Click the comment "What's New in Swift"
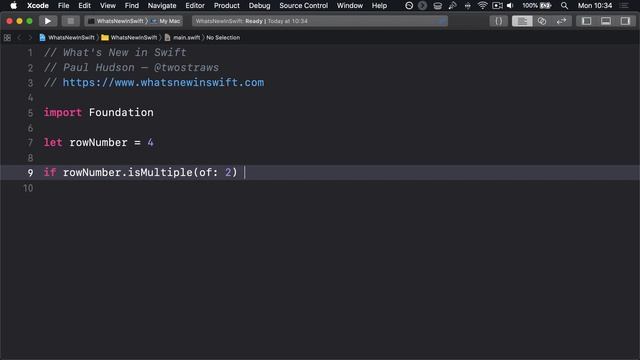 tap(124, 53)
